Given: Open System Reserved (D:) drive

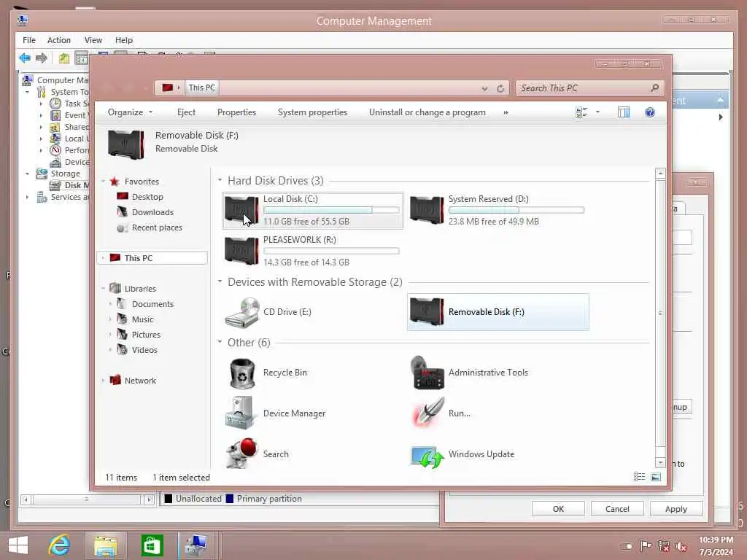Looking at the screenshot, I should click(x=498, y=210).
